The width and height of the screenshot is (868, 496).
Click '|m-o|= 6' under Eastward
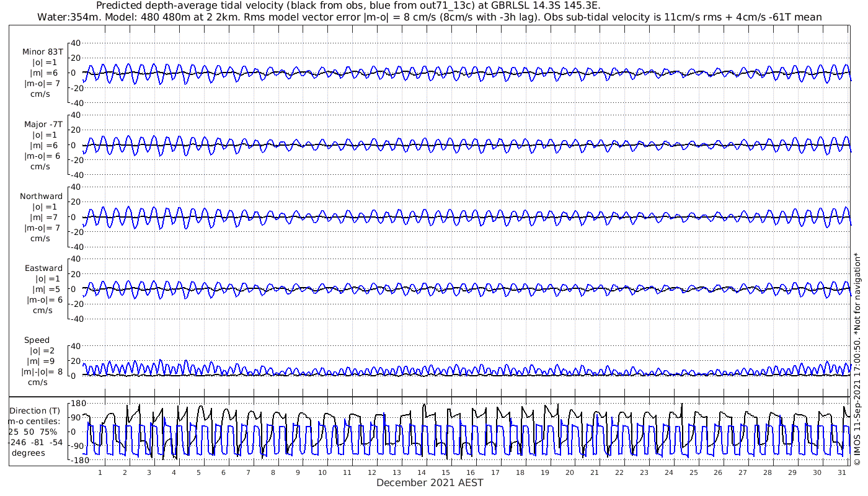(45, 300)
